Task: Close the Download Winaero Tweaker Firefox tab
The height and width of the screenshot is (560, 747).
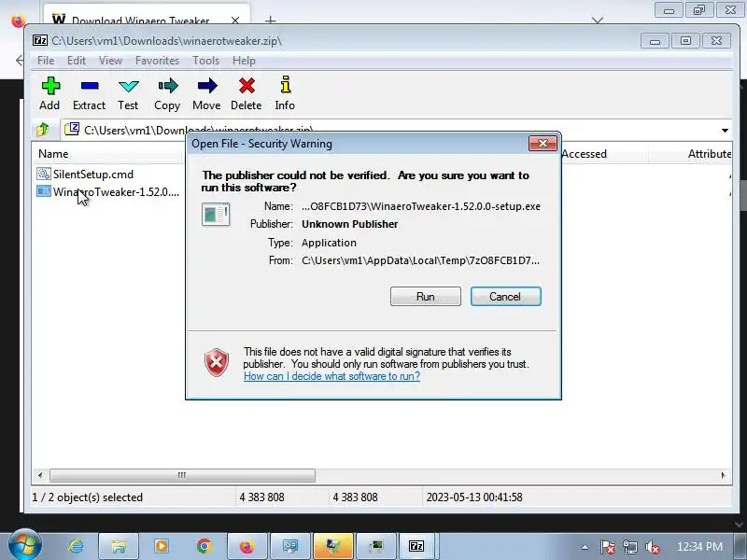Action: click(x=235, y=21)
